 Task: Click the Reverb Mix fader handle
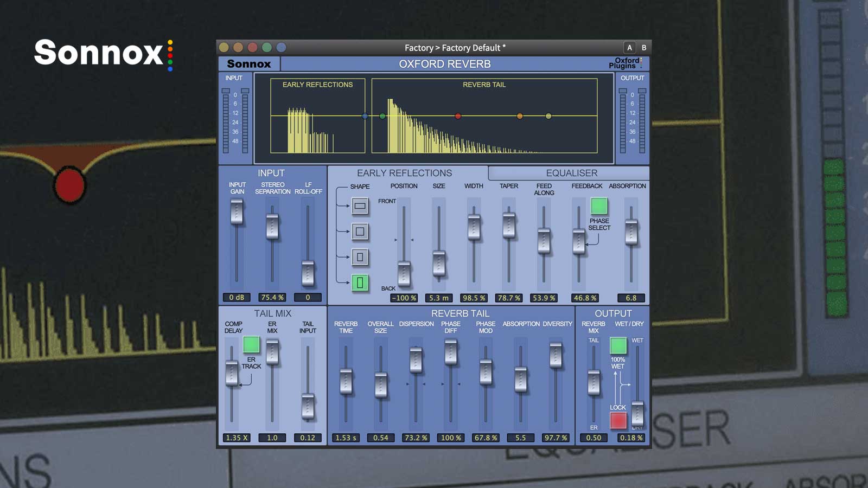point(593,383)
